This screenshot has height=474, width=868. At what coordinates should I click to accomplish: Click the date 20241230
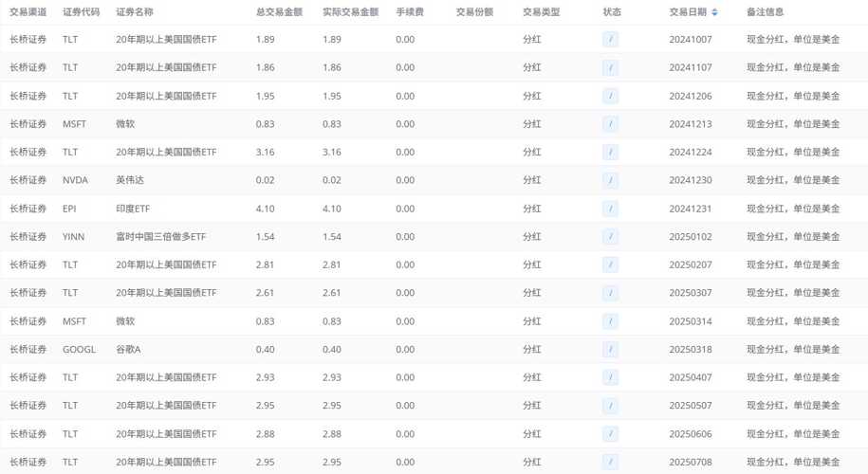click(x=691, y=180)
